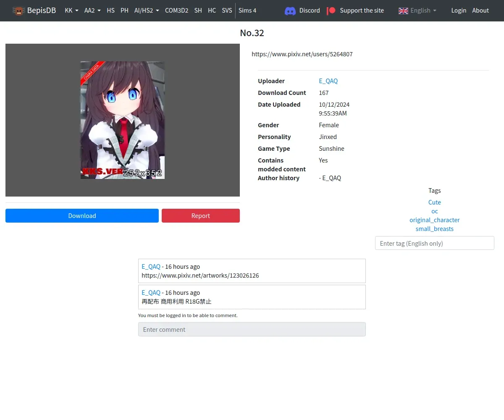Image resolution: width=504 pixels, height=420 pixels.
Task: Click the Date Uploaded value 10/12/2024
Action: coord(334,109)
